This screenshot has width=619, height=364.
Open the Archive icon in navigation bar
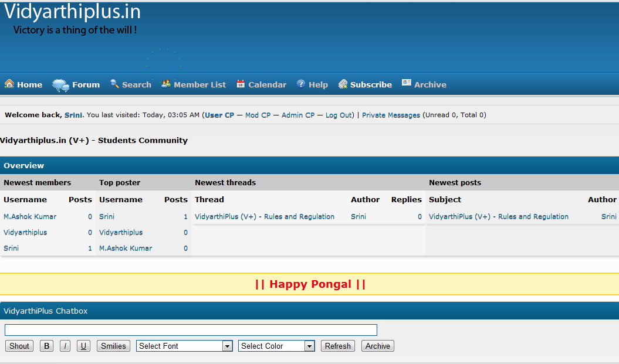(x=405, y=83)
